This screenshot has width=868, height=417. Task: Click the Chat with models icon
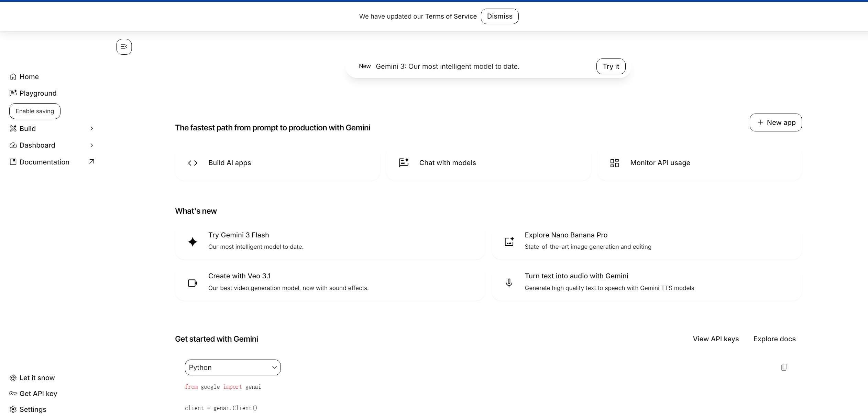(x=404, y=163)
